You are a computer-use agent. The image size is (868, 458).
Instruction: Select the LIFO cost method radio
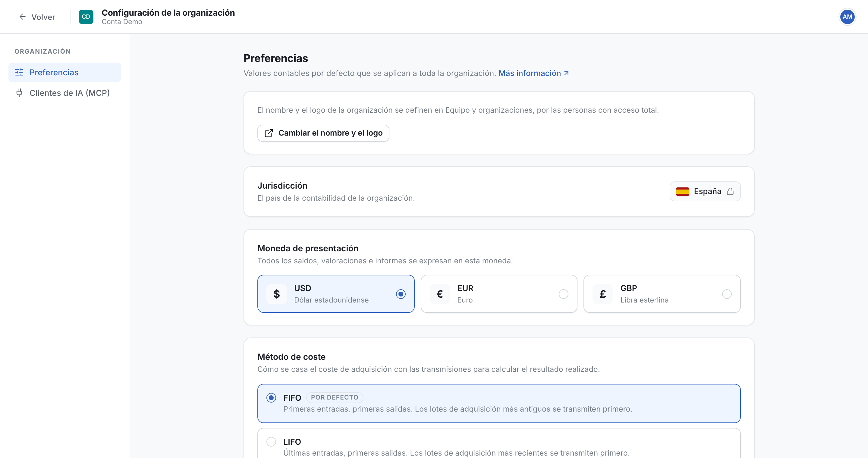271,441
